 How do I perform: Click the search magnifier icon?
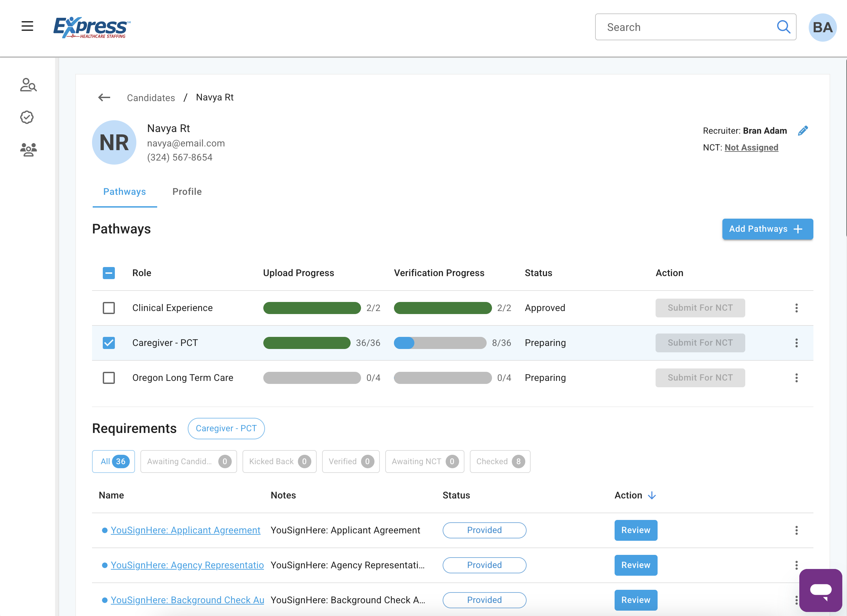[783, 27]
